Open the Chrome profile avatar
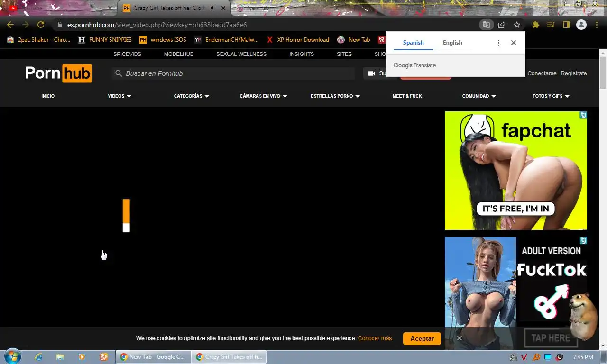The width and height of the screenshot is (607, 364). [581, 25]
